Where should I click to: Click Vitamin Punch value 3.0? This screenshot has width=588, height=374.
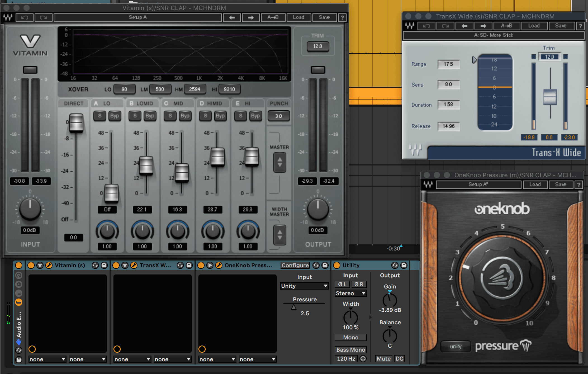pyautogui.click(x=279, y=116)
